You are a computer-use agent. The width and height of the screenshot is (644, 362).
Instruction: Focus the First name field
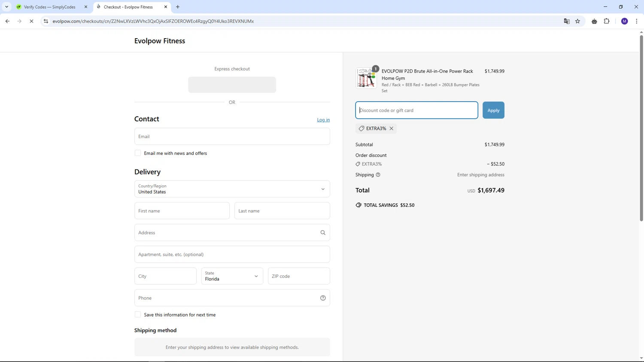pyautogui.click(x=182, y=211)
